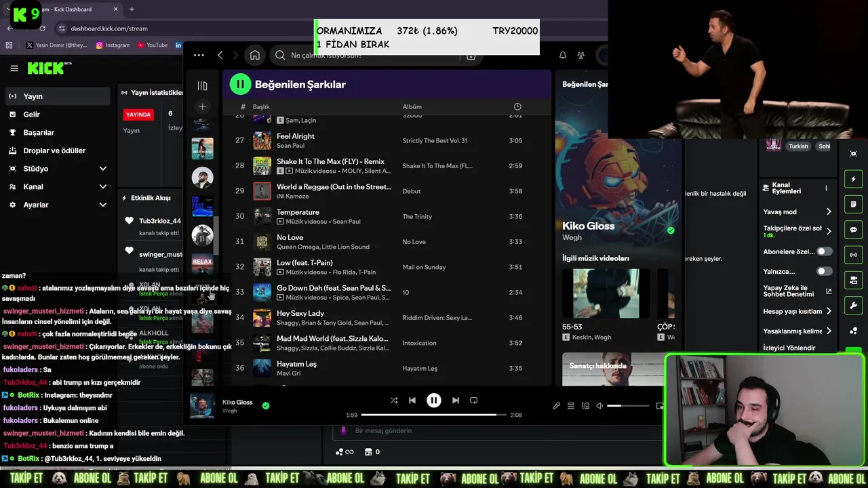868x488 pixels.
Task: Pause playlist with green Beğenilen Şarkılar button
Action: coord(240,84)
